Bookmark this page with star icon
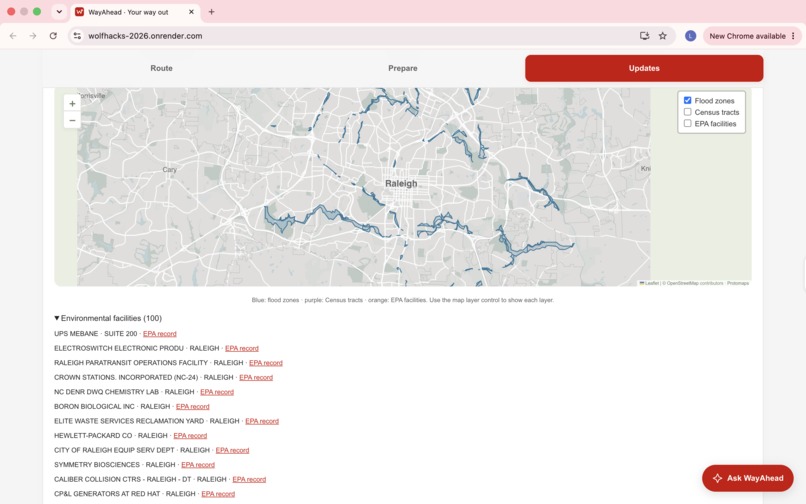Image resolution: width=806 pixels, height=504 pixels. click(663, 36)
